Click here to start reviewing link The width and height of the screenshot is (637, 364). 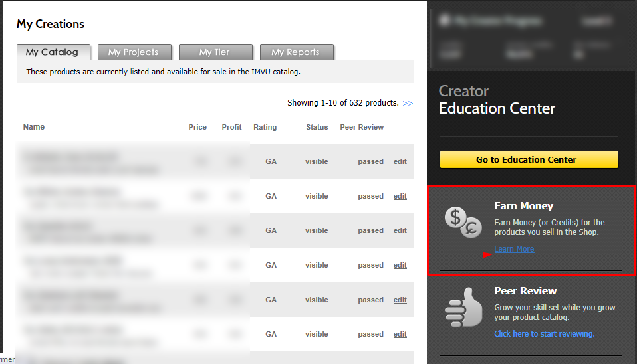click(x=544, y=333)
